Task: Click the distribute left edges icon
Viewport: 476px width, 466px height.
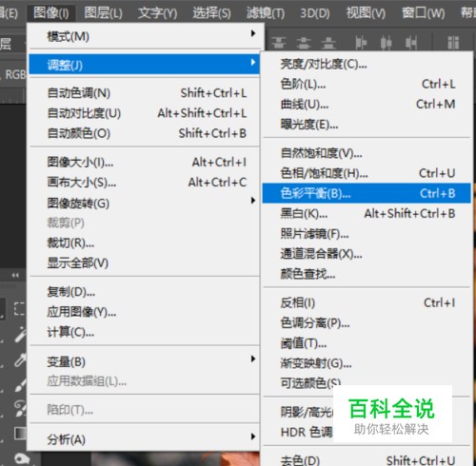Action: pyautogui.click(x=361, y=43)
